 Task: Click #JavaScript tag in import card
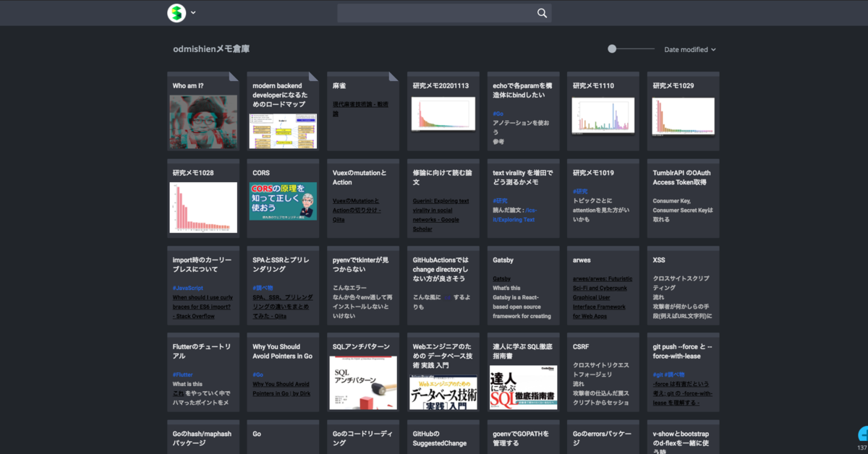(188, 288)
